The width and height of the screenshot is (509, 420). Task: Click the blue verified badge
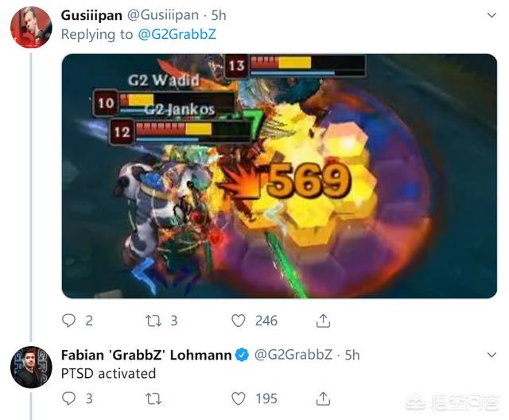click(242, 355)
